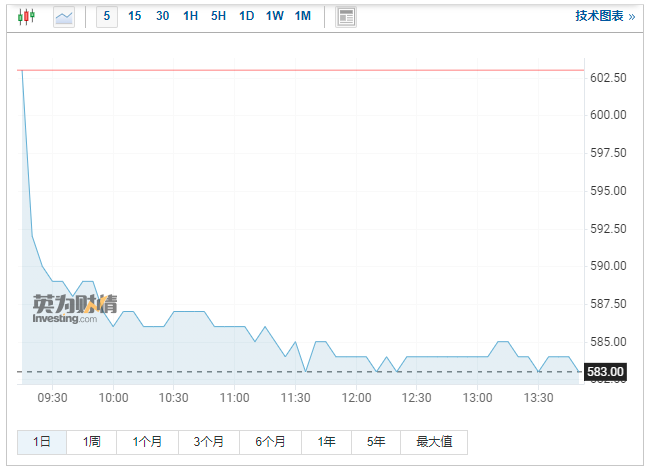Viewport: 647px width, 466px height.
Task: Select the 1年 time range
Action: 326,442
